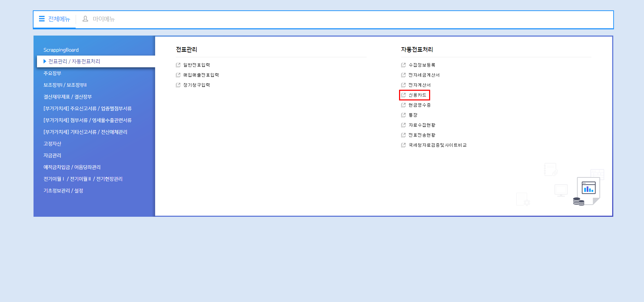Click external-link icon next to 현금영수증
The width and height of the screenshot is (644, 302).
[403, 105]
